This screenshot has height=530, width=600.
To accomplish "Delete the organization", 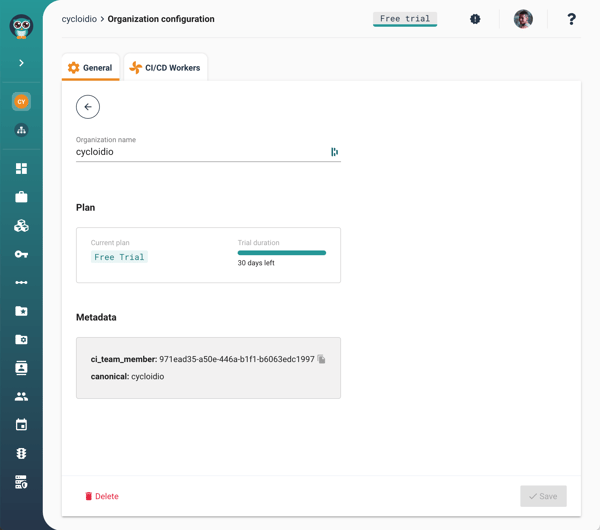I will tap(102, 496).
